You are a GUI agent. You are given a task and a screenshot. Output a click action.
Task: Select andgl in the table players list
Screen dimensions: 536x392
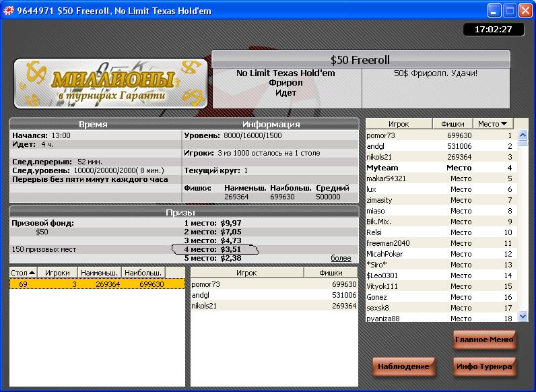pos(274,295)
